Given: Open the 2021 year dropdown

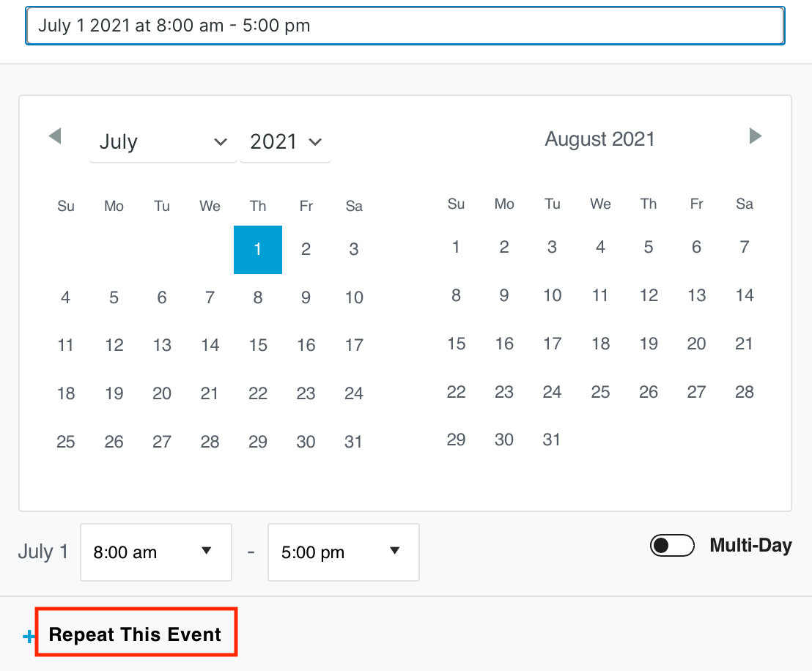Looking at the screenshot, I should [x=285, y=141].
